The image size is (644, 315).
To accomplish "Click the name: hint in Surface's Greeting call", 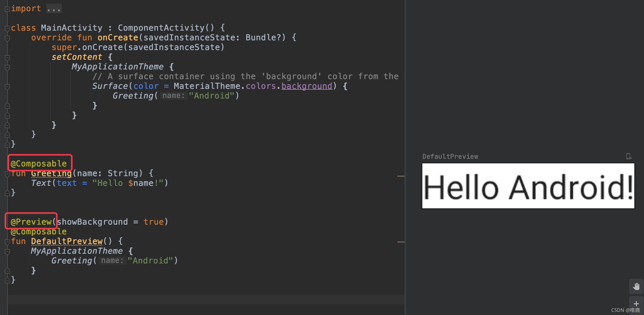I will coord(174,96).
